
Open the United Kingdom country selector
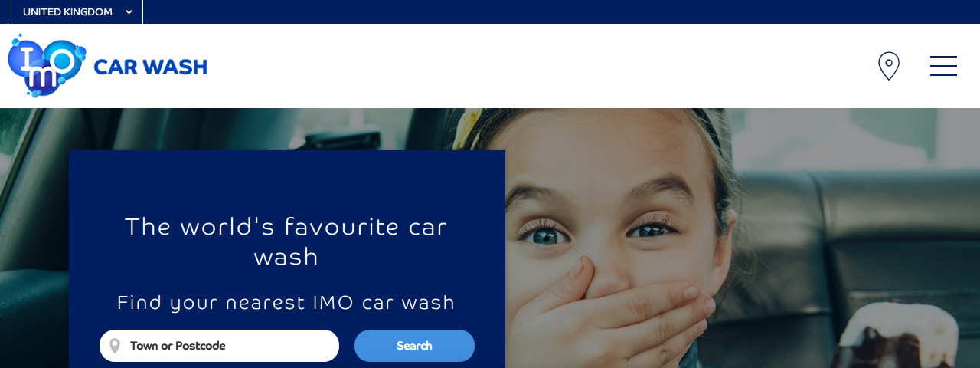(75, 11)
